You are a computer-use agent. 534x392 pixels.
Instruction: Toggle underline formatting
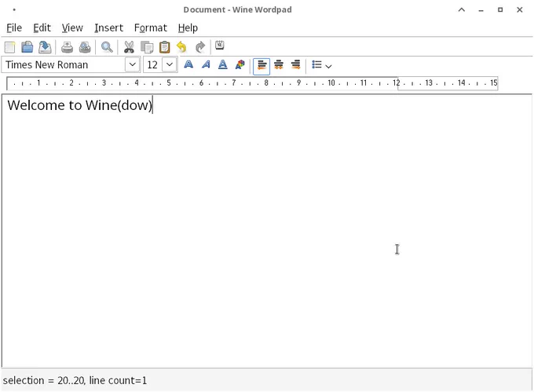pyautogui.click(x=223, y=64)
